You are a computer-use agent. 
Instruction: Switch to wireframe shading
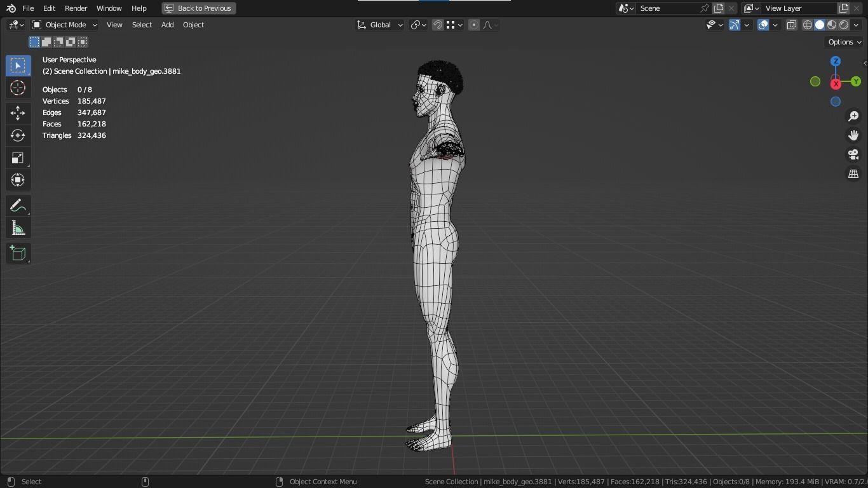click(x=808, y=25)
